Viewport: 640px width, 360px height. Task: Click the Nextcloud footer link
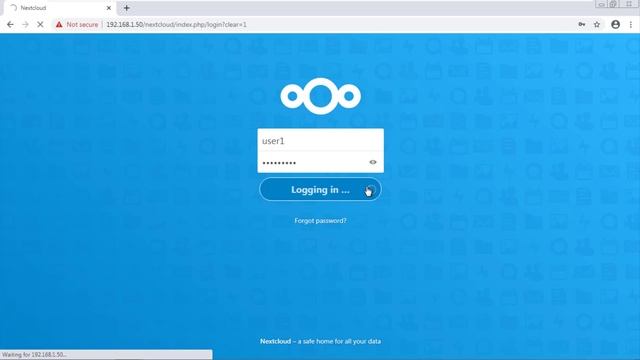[276, 341]
